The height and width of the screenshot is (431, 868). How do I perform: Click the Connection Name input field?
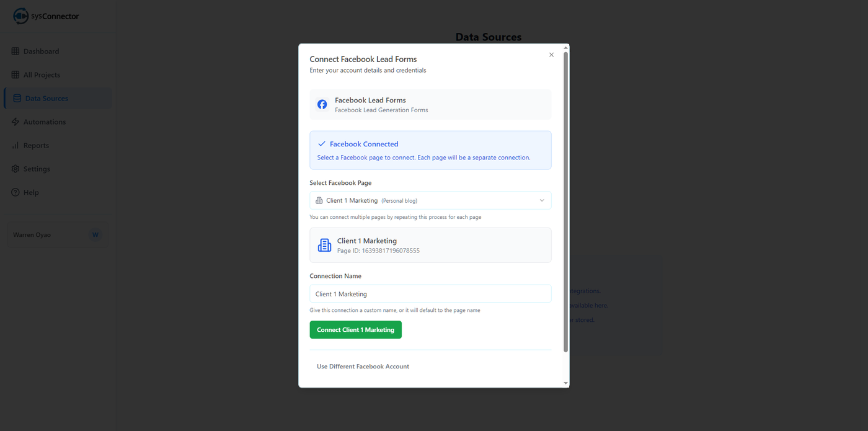[430, 294]
